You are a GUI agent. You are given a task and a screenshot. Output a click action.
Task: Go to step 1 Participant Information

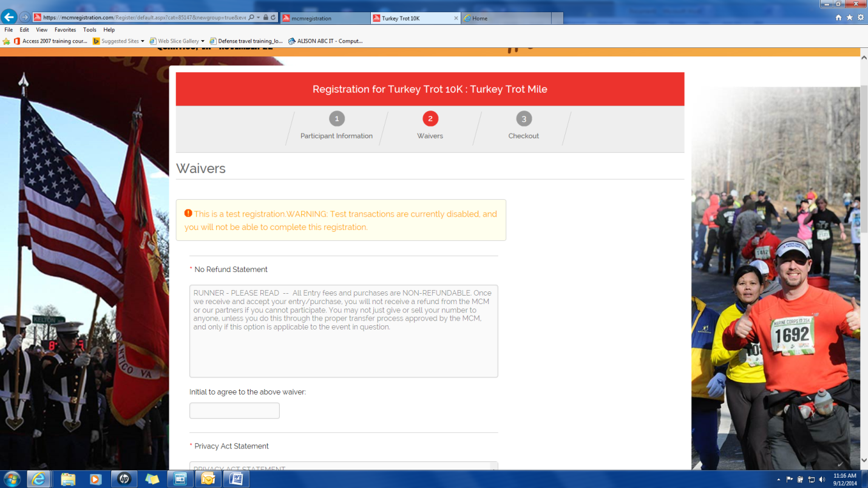coord(336,127)
